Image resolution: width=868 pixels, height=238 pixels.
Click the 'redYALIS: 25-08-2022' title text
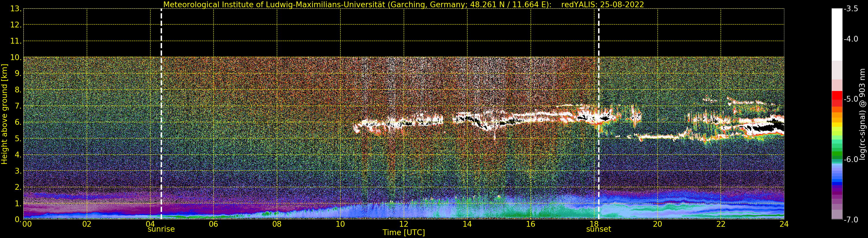[x=602, y=5]
